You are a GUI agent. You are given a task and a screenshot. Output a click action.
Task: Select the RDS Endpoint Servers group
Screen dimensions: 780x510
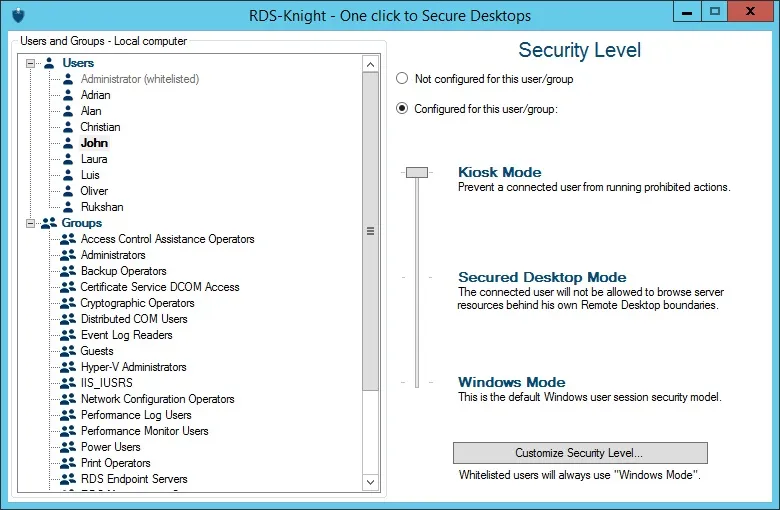(x=134, y=479)
